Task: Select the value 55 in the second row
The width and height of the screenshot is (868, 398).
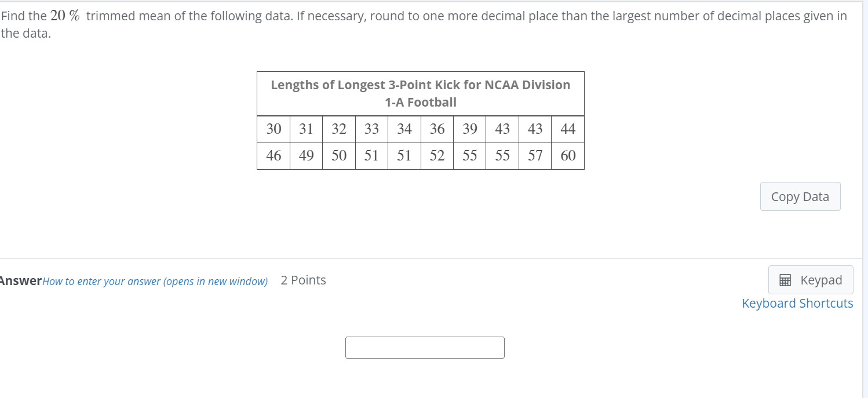Action: pos(469,156)
